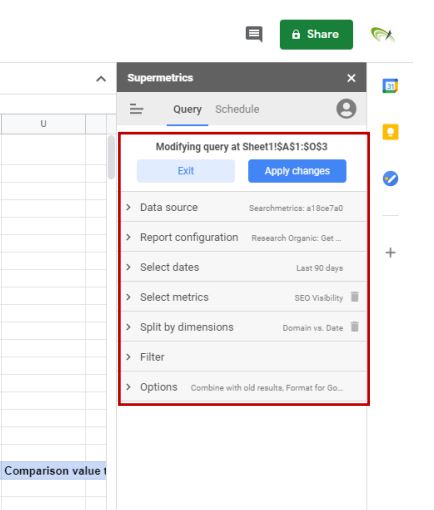Click 'Searchmetrics: a18ce7a0' data source value
This screenshot has width=434, height=510.
[x=296, y=208]
